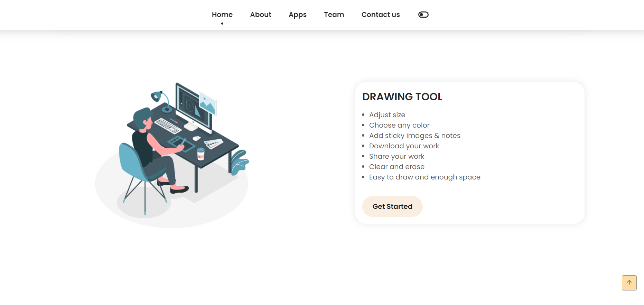The height and width of the screenshot is (305, 644).
Task: Select the 'Choose any color' list item
Action: 399,125
